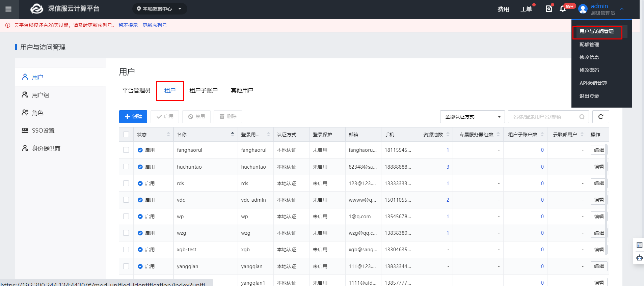Image resolution: width=644 pixels, height=286 pixels.
Task: Sort by 登录用... column
Action: (x=269, y=135)
